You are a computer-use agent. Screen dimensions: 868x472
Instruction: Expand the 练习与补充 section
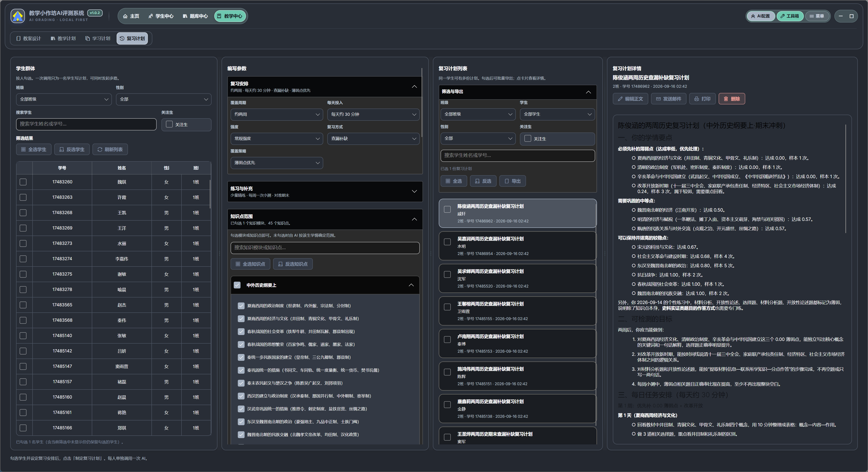pyautogui.click(x=325, y=191)
